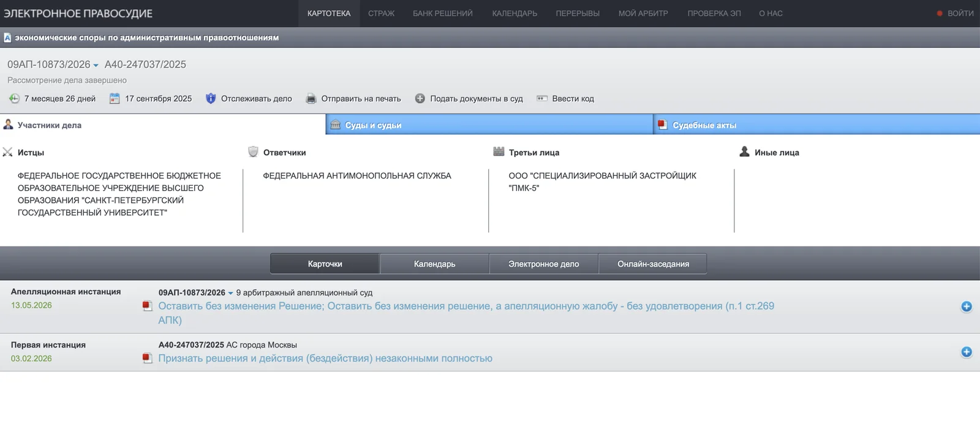Switch to the Суды и судьи tab
980x431 pixels.
pos(489,124)
